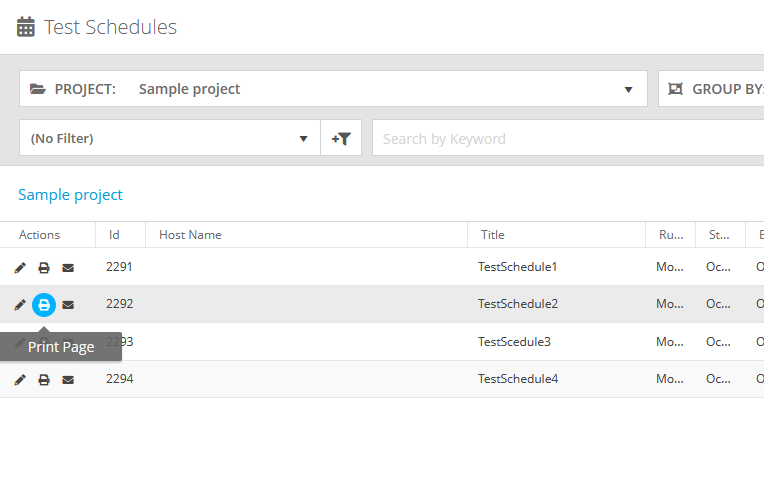Click the Search by Keyword field
The height and width of the screenshot is (490, 764).
tap(560, 139)
